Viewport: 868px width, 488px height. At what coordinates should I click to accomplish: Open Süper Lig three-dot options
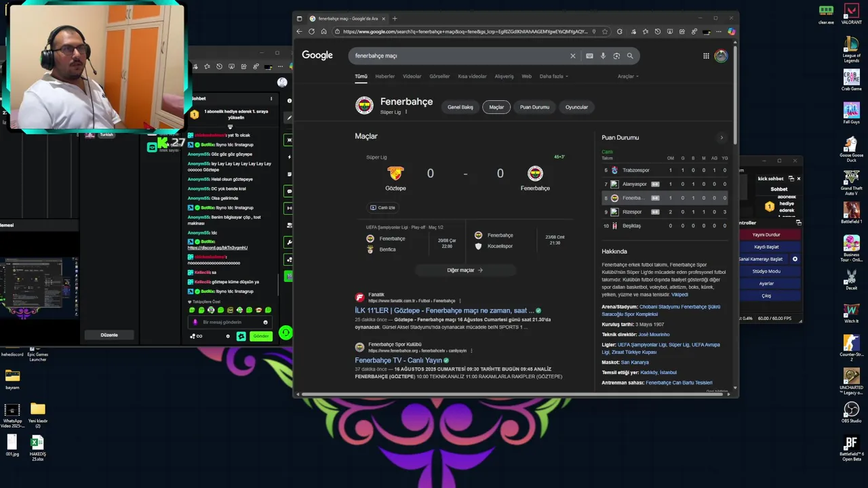[406, 112]
